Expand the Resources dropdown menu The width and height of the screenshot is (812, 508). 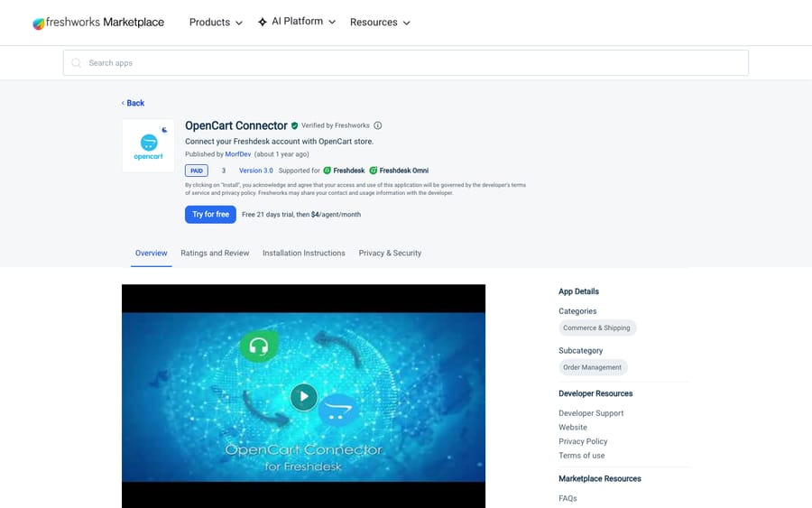(380, 23)
